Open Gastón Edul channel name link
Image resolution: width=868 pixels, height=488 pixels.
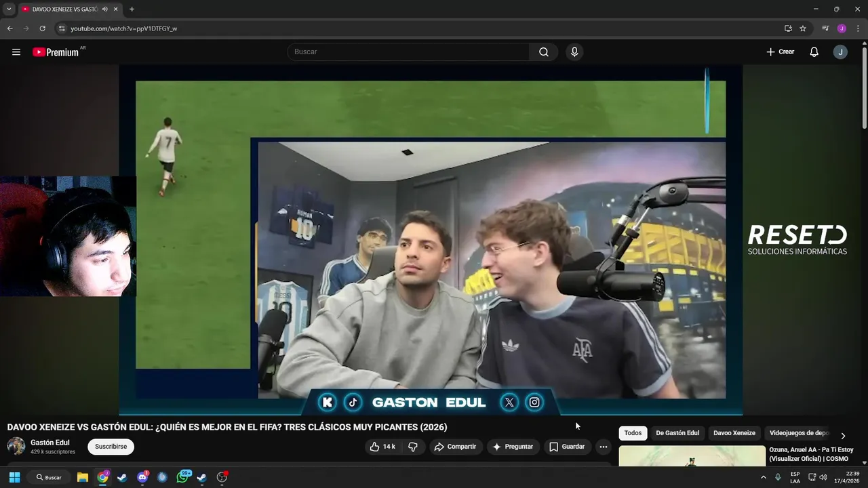click(x=50, y=443)
